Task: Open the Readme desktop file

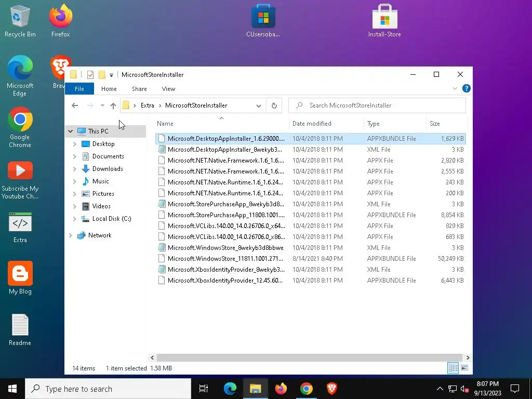Action: pos(20,330)
